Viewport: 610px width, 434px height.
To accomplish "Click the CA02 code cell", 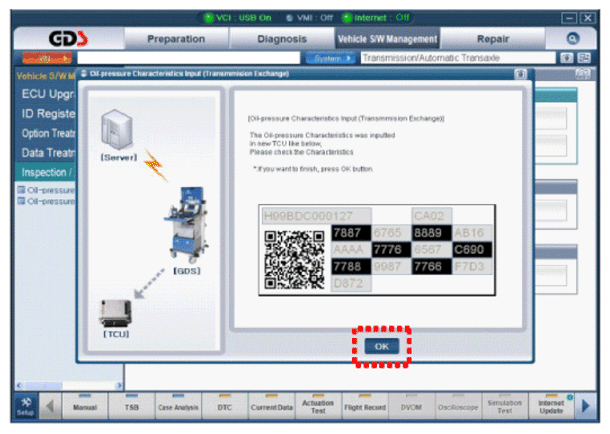I will [431, 215].
